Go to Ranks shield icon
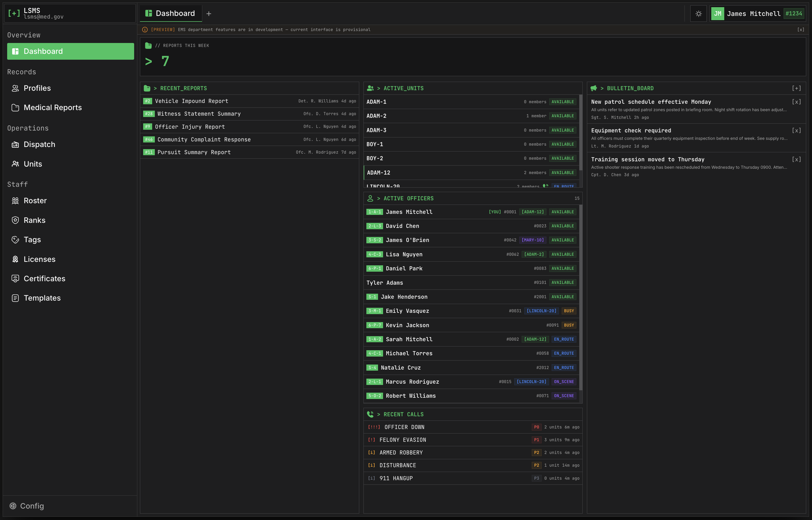 (x=15, y=220)
